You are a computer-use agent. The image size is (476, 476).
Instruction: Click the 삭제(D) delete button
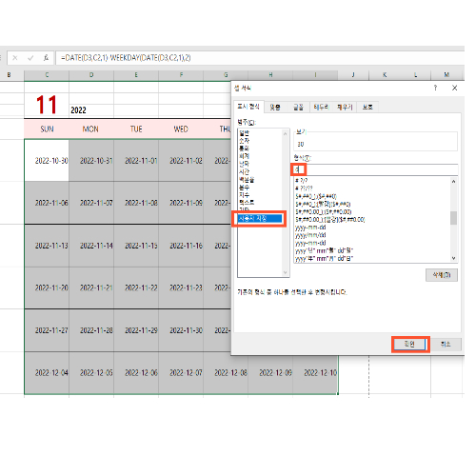442,275
